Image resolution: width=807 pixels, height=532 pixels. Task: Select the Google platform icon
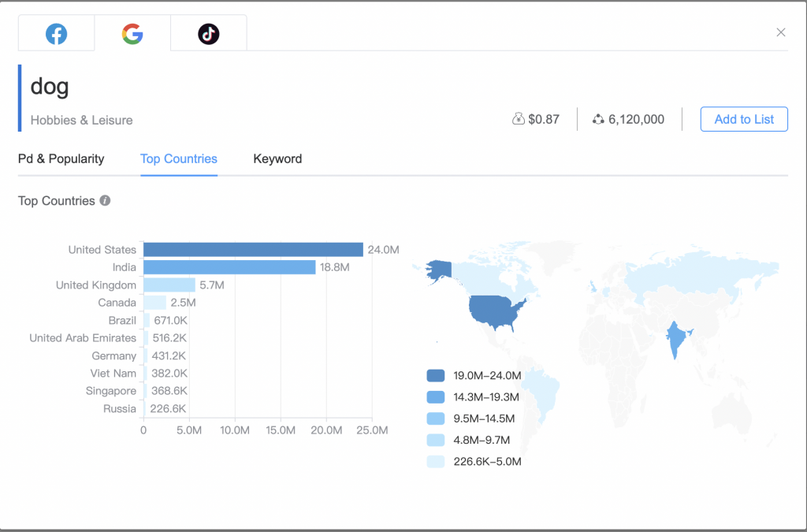pos(132,33)
